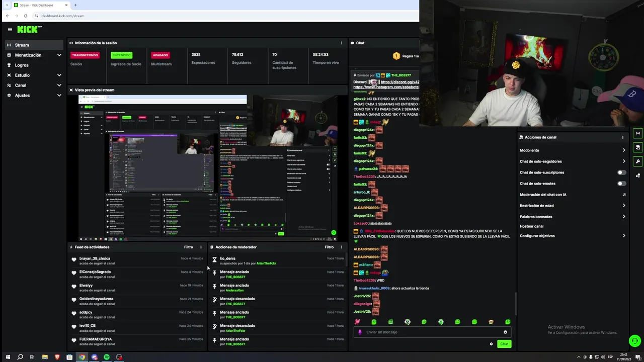644x362 pixels.
Task: Toggle Chat de solo-suscriptores switch
Action: 622,172
